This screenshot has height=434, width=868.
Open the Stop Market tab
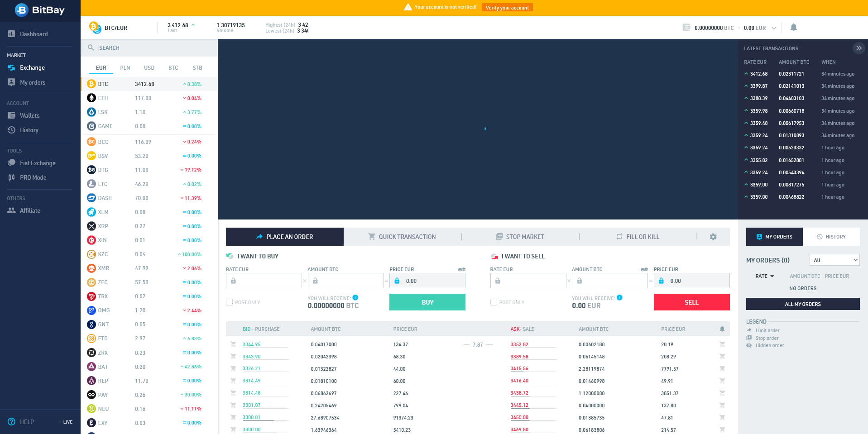(x=520, y=237)
